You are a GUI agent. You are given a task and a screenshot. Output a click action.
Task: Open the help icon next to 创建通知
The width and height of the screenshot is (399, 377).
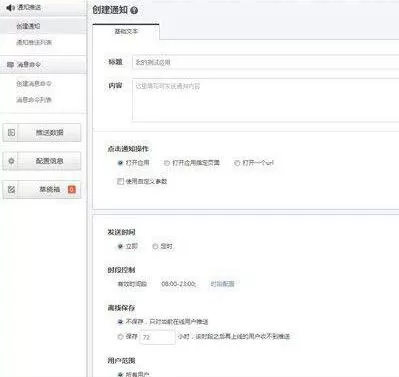(134, 11)
